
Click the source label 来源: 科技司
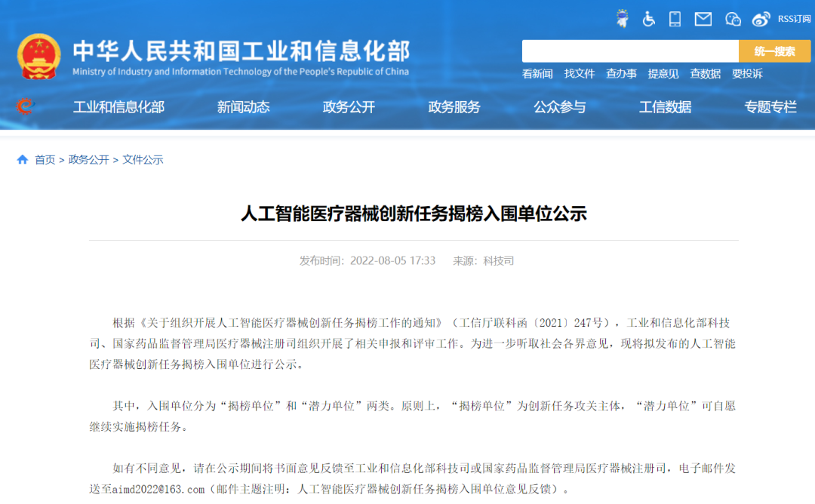(484, 261)
